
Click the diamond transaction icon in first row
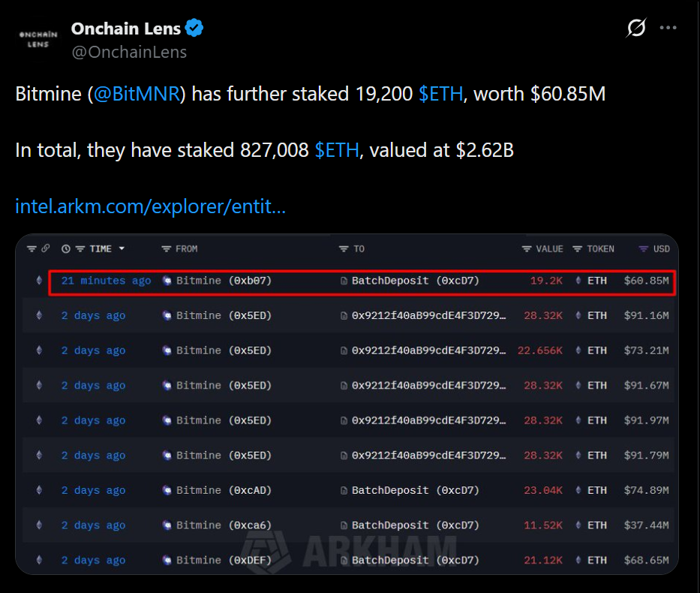pyautogui.click(x=38, y=280)
